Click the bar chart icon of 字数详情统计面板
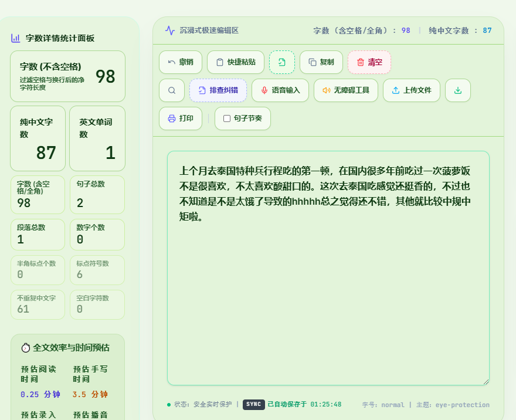The width and height of the screenshot is (516, 420). 15,38
